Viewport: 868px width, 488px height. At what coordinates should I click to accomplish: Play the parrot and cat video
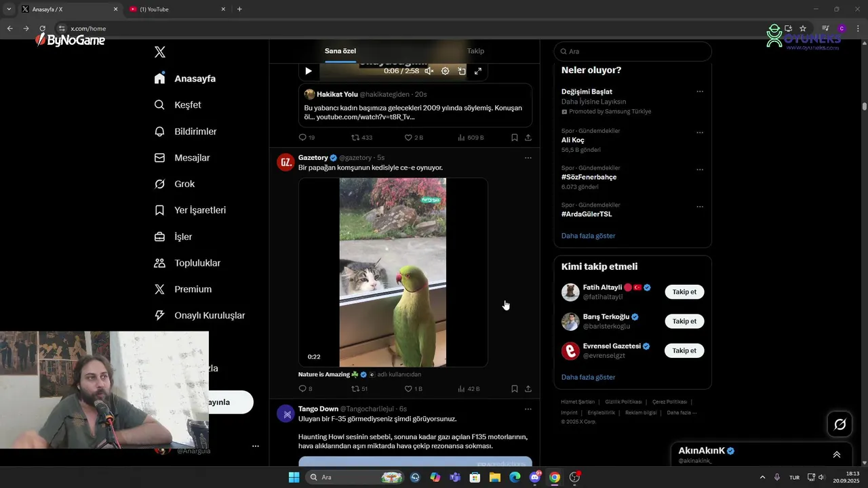pos(393,272)
